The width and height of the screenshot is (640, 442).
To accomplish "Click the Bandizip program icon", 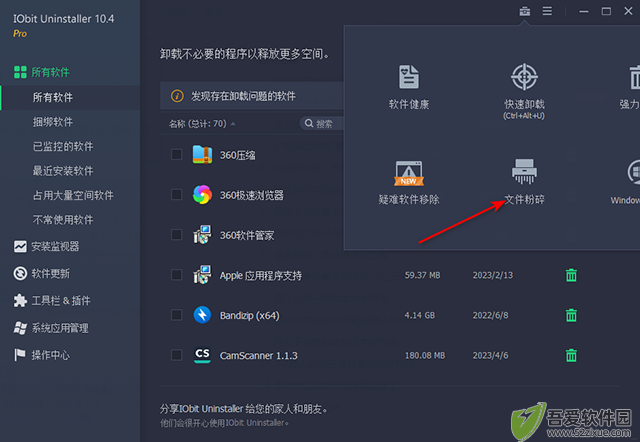I will (202, 315).
